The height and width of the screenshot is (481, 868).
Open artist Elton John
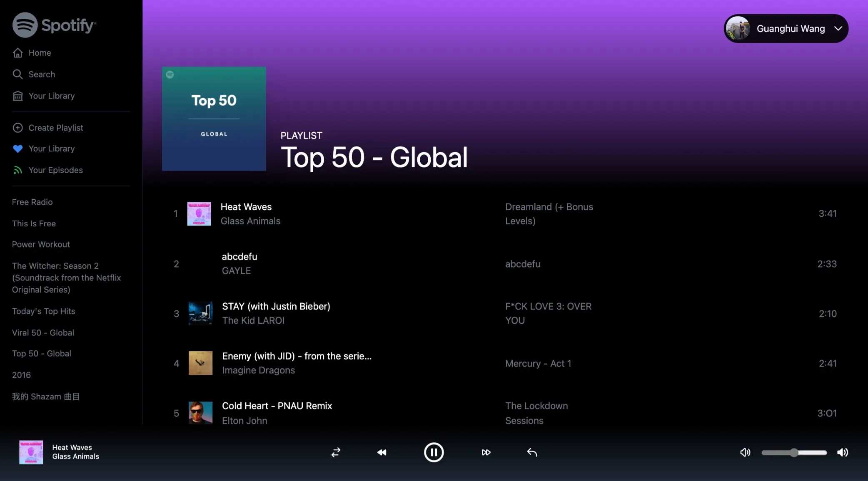tap(244, 421)
